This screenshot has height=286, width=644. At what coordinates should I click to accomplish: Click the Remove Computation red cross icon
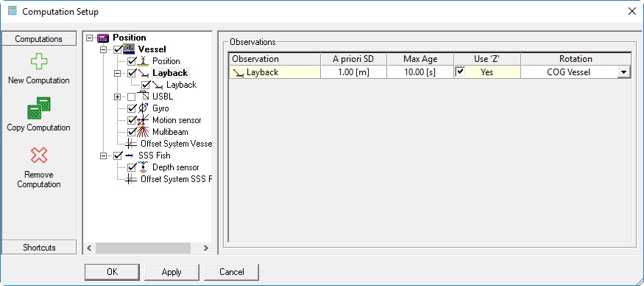click(x=39, y=156)
